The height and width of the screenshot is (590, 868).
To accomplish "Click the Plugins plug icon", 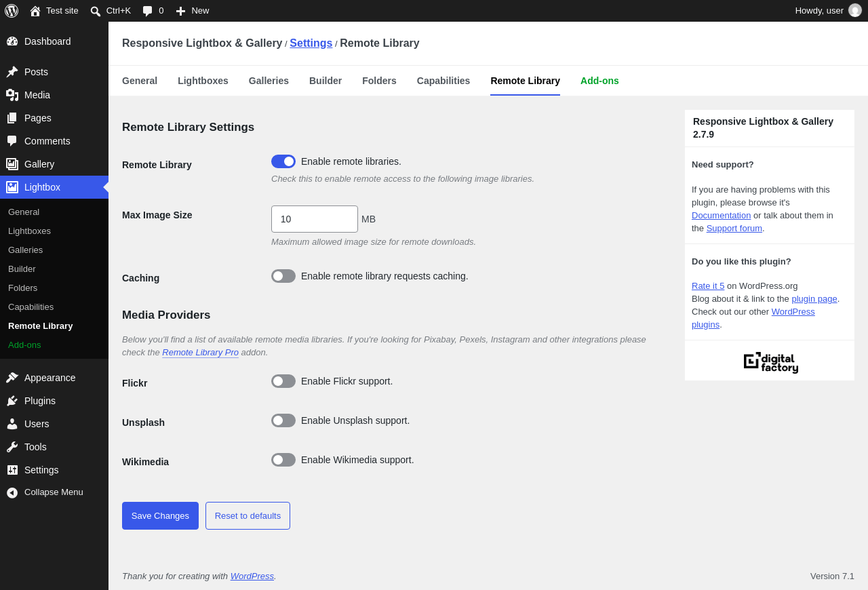I will point(12,401).
